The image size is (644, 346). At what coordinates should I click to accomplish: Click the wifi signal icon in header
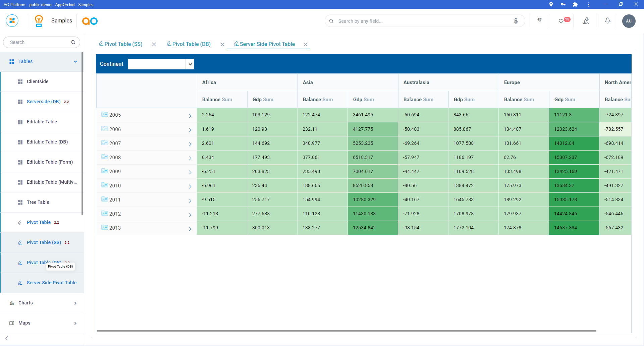540,20
